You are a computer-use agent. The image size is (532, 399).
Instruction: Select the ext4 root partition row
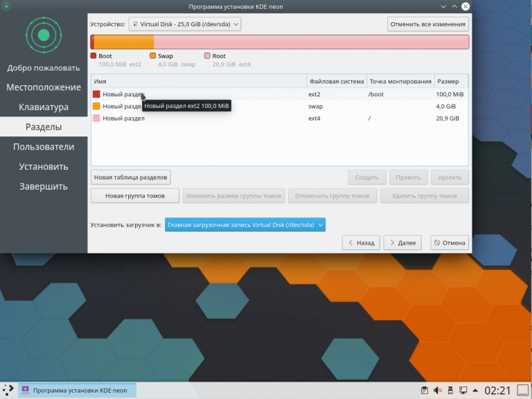280,118
